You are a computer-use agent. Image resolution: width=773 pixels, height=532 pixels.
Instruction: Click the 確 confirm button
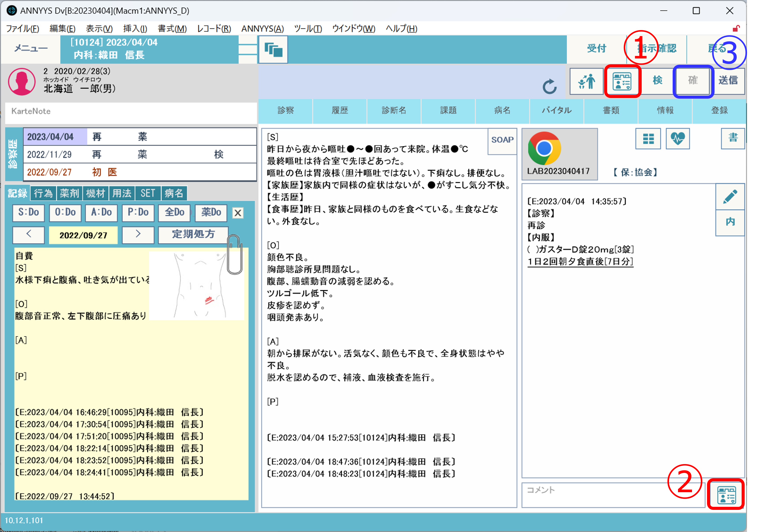coord(693,81)
